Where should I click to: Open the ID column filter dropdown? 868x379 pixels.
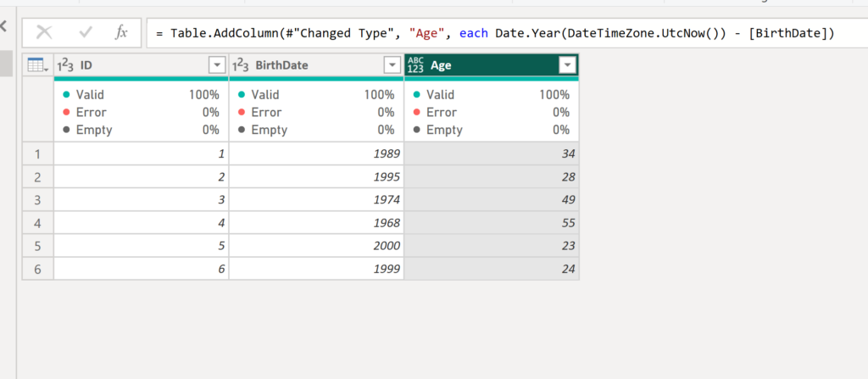point(217,65)
